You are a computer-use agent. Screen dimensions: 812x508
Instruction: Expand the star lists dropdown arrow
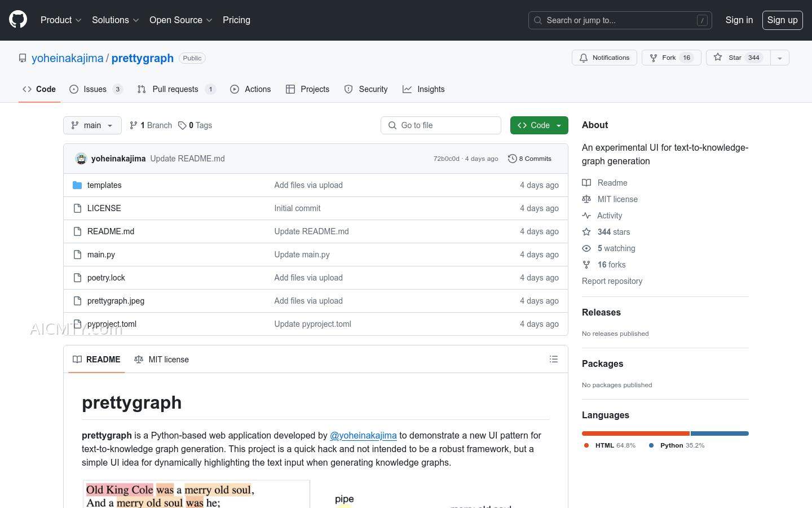coord(780,58)
